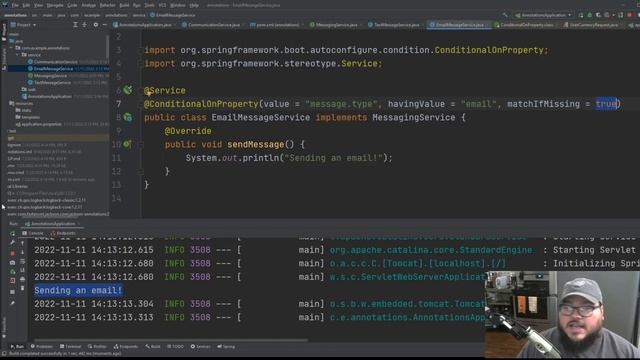640x360 pixels.
Task: Select CommunicationService in project tree
Action: (x=56, y=62)
